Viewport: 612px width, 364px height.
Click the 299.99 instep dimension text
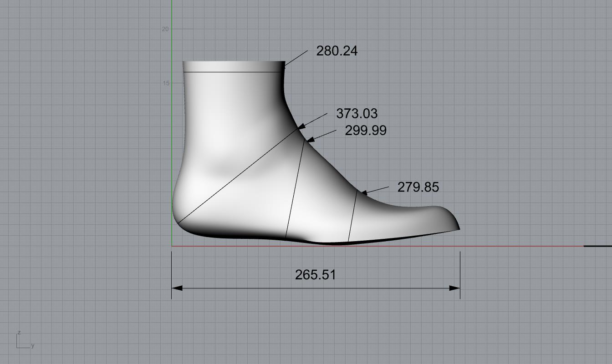(365, 131)
